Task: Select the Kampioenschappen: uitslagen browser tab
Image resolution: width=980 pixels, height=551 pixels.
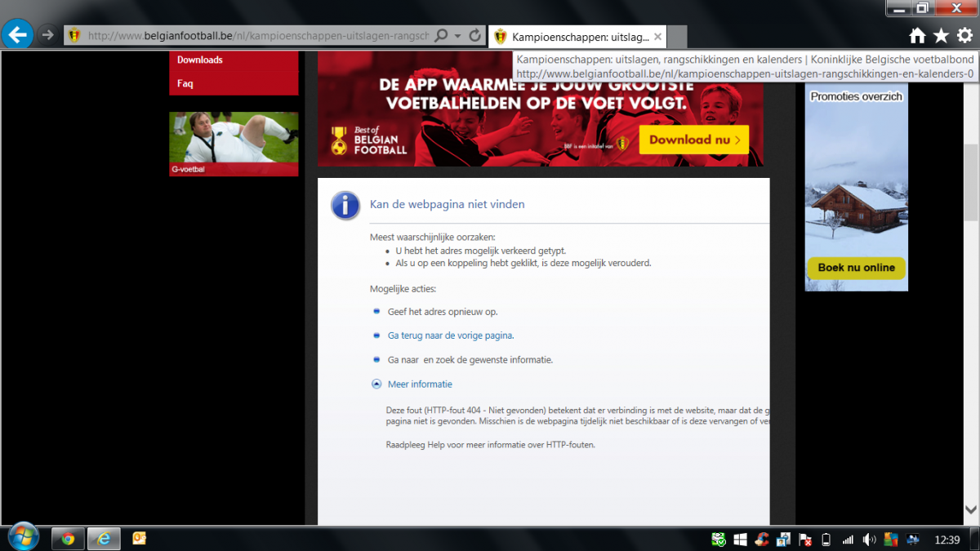Action: [578, 37]
